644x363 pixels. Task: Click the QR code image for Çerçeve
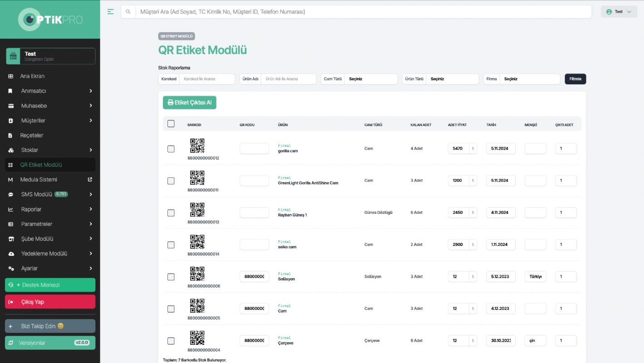pyautogui.click(x=197, y=338)
